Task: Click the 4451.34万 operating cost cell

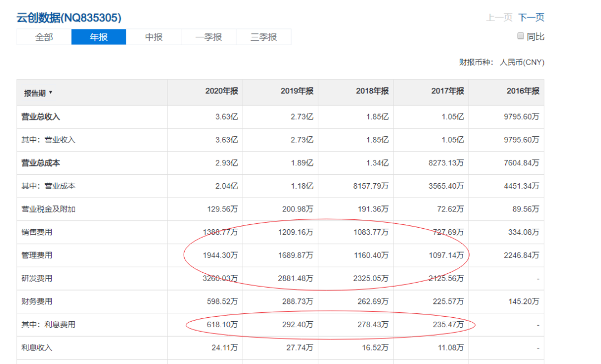Action: 521,186
